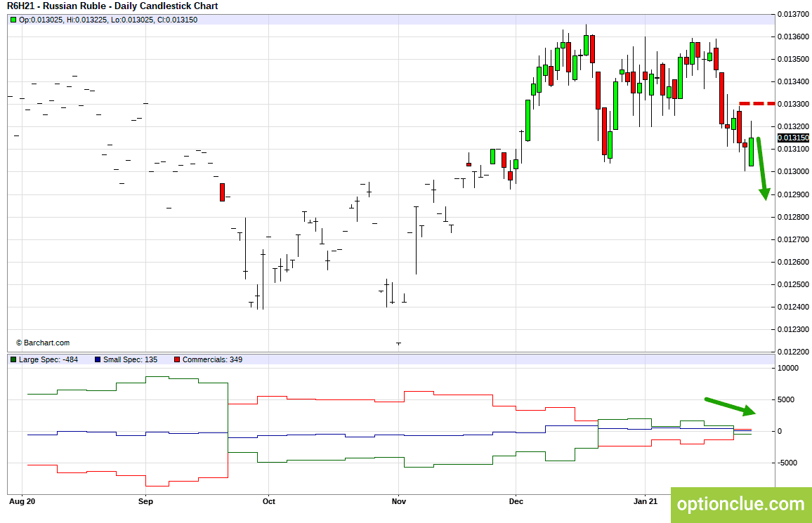This screenshot has height=523, width=812.
Task: Click the green OHLC legend square
Action: pos(13,20)
